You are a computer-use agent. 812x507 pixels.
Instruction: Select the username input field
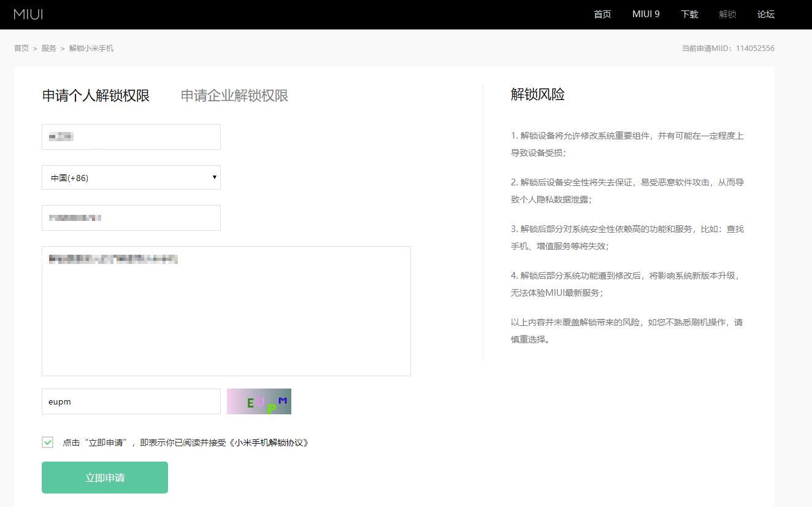click(131, 136)
